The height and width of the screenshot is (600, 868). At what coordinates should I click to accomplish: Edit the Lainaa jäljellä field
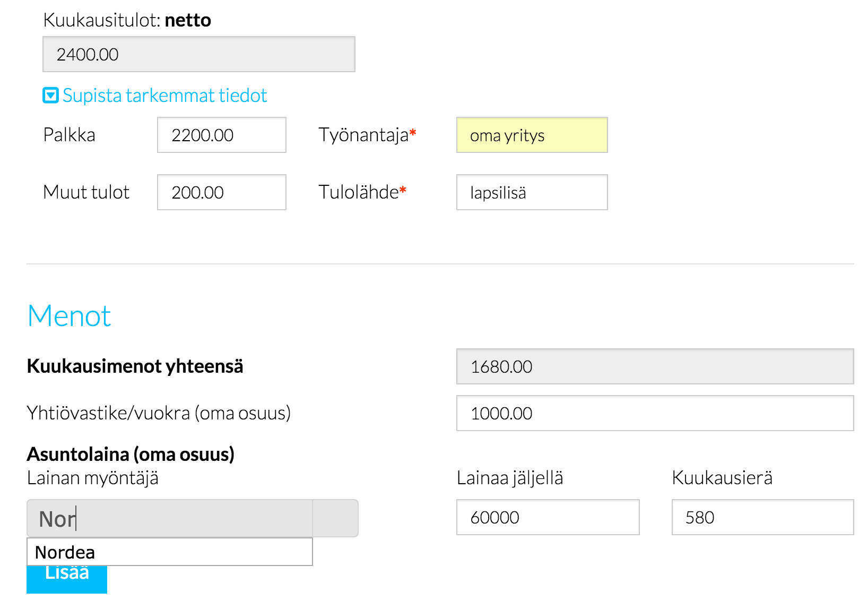click(x=548, y=517)
